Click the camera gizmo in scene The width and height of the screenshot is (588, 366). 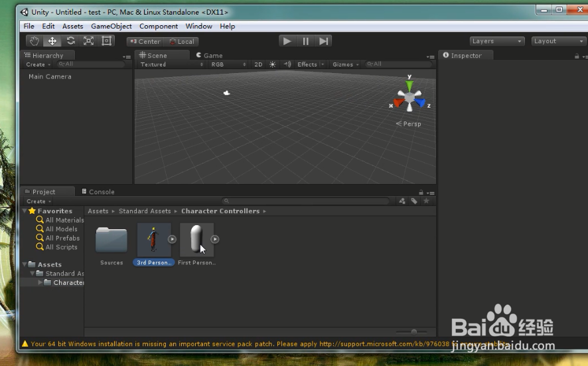226,93
